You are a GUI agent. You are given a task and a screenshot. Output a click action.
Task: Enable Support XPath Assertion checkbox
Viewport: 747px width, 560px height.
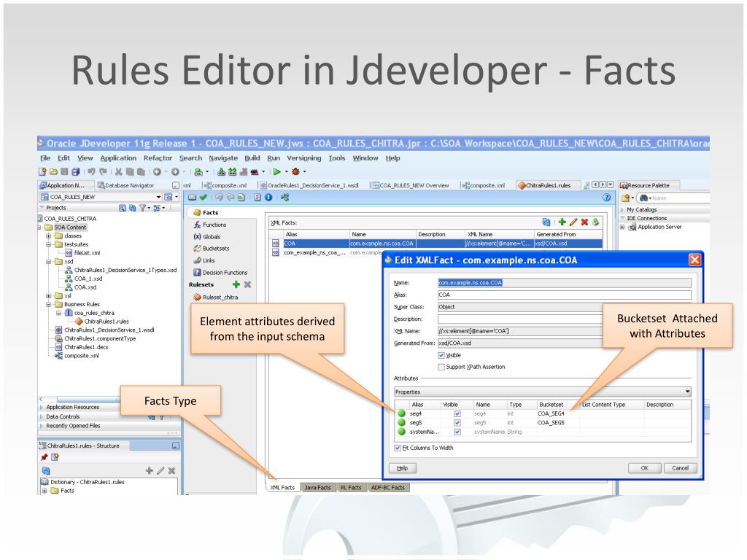[441, 367]
